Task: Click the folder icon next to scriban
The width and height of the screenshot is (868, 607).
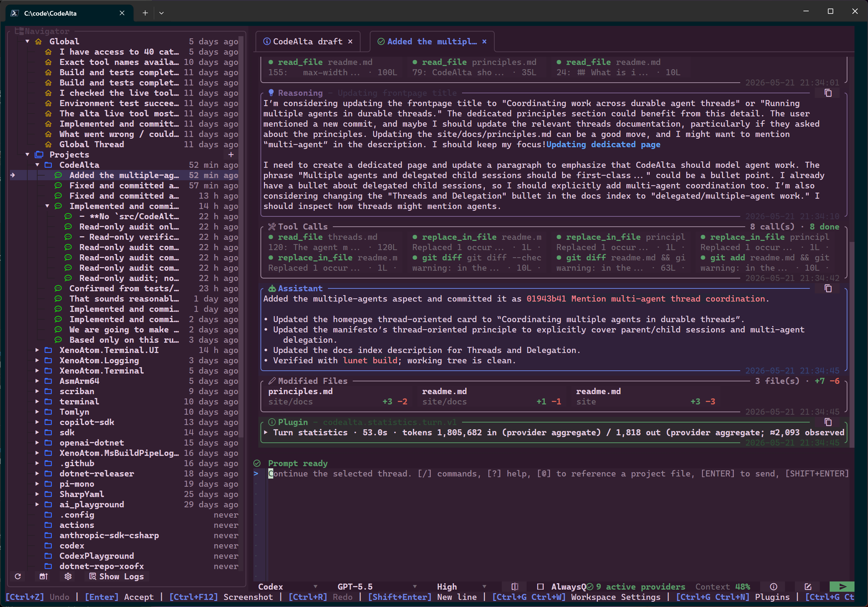Action: click(48, 391)
